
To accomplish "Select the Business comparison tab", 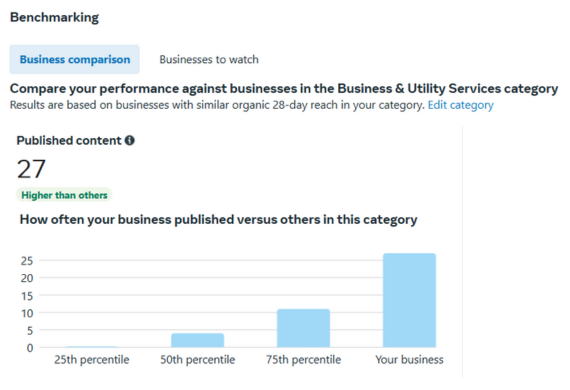I will 75,59.
